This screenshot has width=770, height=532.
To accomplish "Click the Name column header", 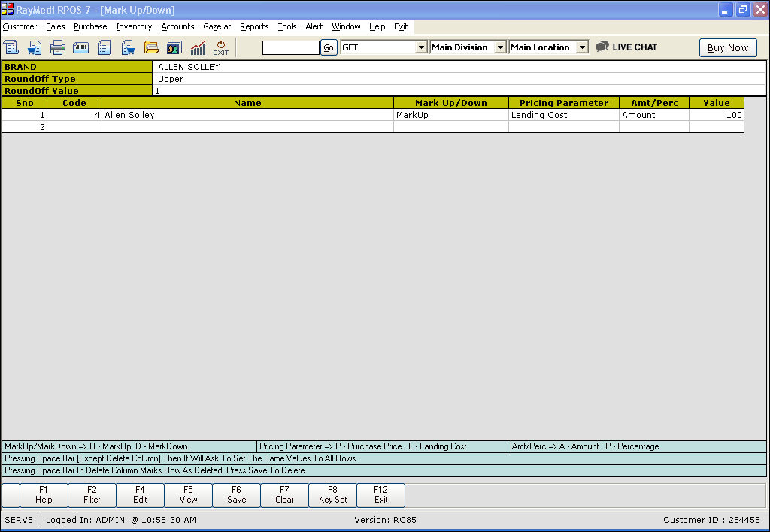I will (x=247, y=103).
